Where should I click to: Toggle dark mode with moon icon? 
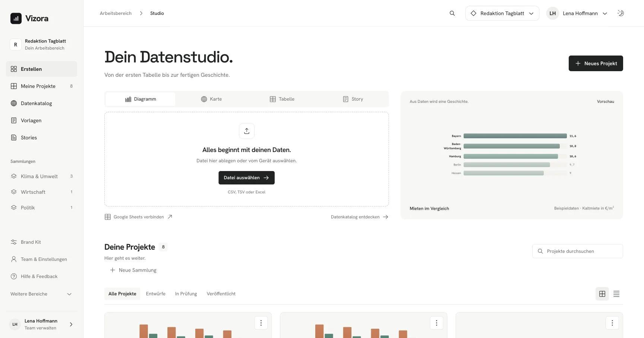(621, 13)
